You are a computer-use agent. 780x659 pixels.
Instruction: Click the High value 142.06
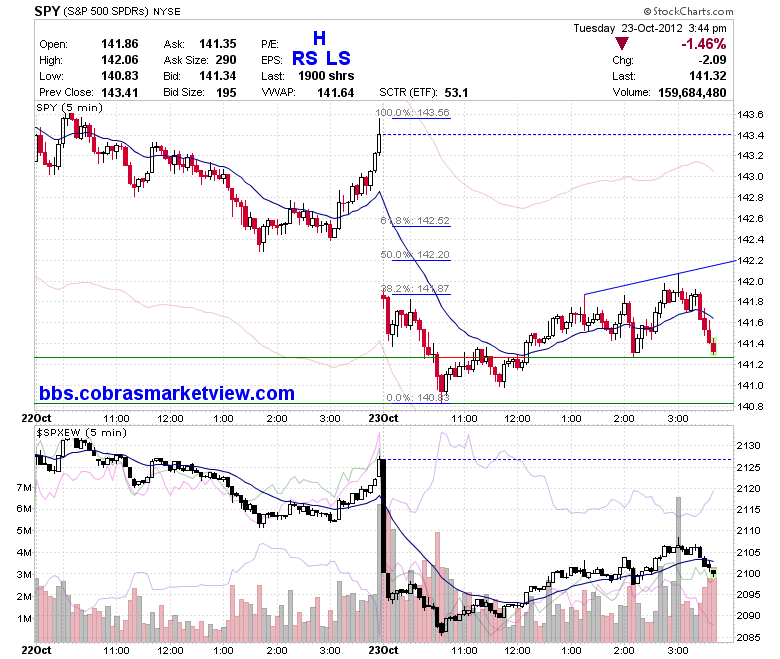(120, 60)
